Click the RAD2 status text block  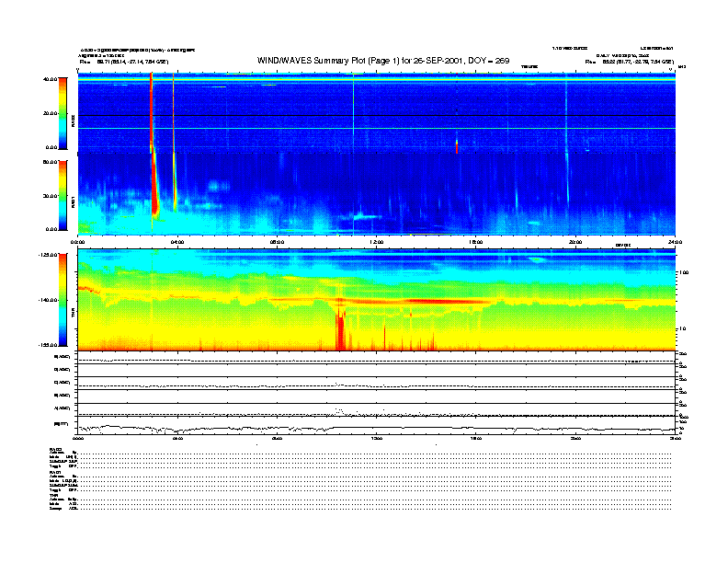63,457
